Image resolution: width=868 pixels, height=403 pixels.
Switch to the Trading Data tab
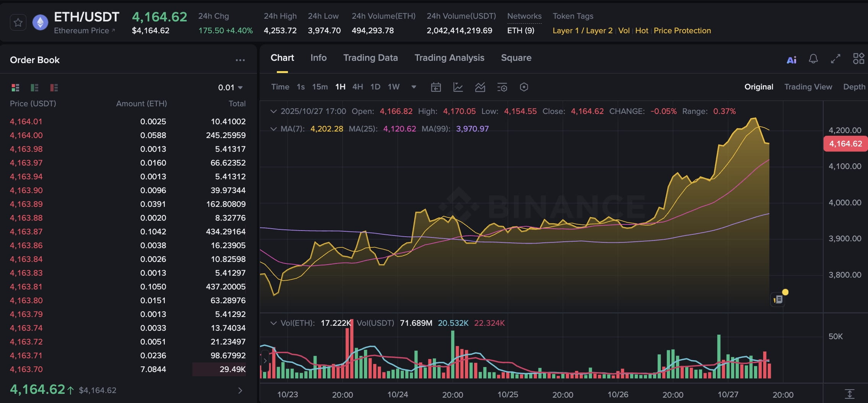click(x=370, y=58)
